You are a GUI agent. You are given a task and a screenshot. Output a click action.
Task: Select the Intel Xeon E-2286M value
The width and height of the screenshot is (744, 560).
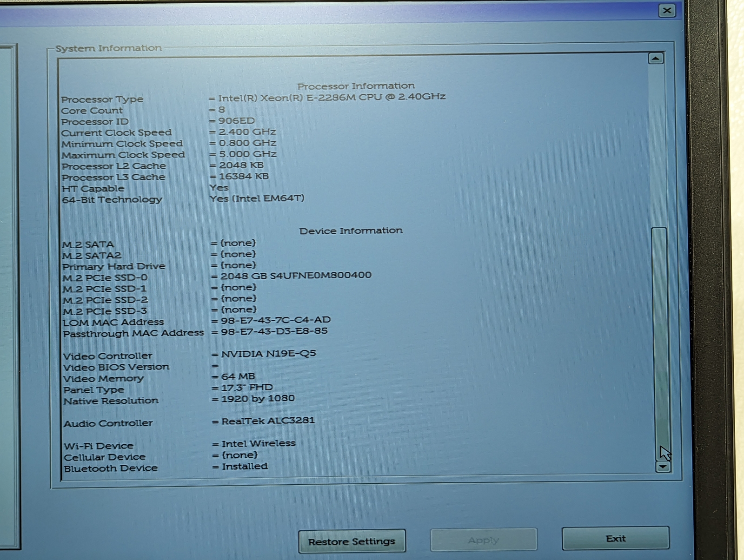[x=332, y=97]
